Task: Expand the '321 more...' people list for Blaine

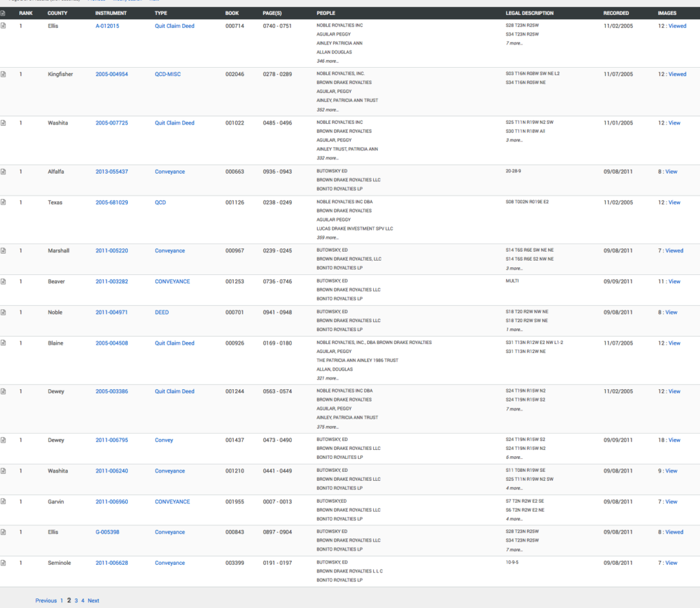Action: (327, 378)
